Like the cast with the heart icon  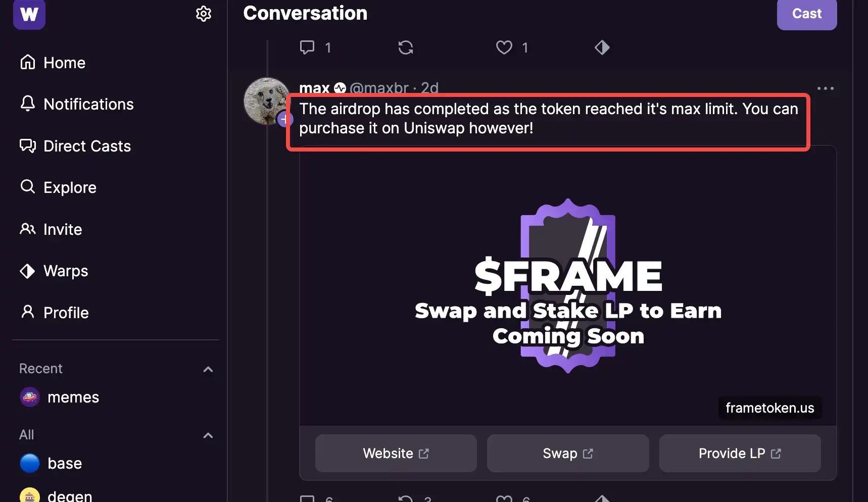coord(504,47)
